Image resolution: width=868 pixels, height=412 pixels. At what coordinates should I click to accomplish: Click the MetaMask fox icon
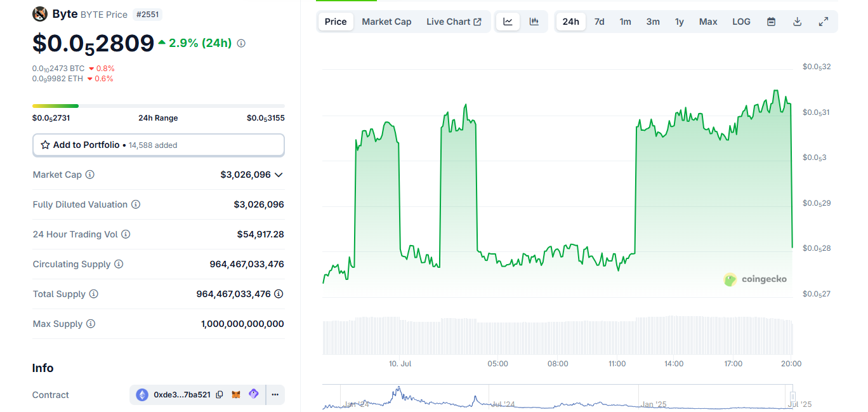click(x=236, y=394)
